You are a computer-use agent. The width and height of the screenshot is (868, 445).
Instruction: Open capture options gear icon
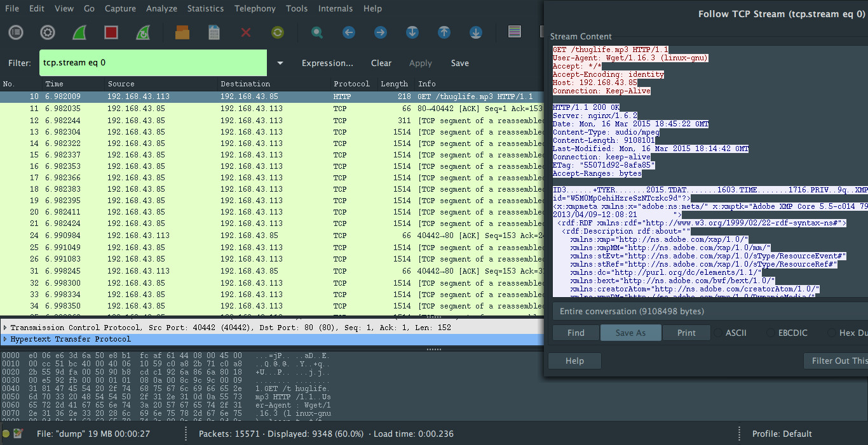click(x=48, y=32)
